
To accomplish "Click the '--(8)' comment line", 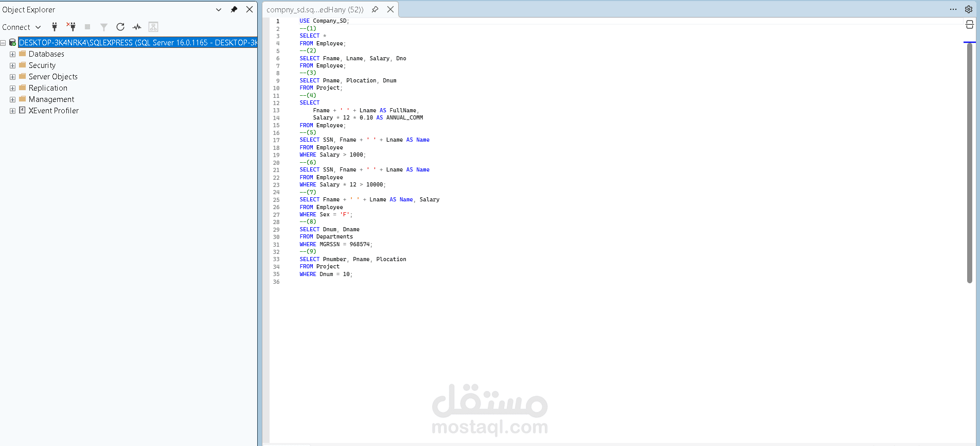I will 308,221.
